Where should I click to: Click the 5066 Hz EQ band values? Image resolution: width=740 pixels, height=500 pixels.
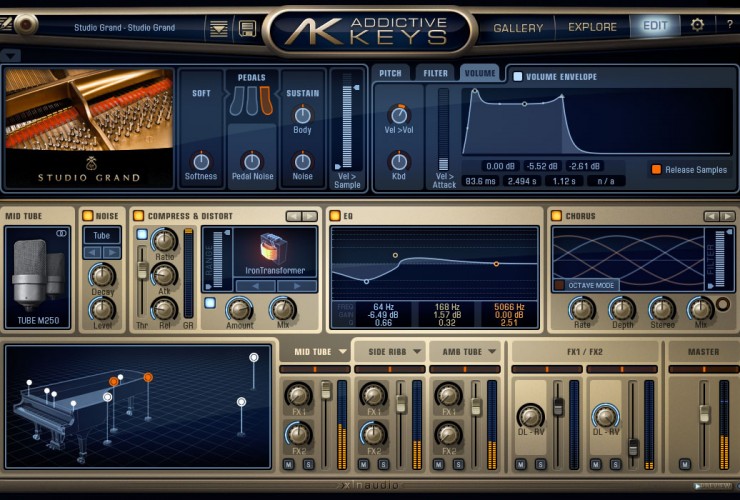point(509,314)
